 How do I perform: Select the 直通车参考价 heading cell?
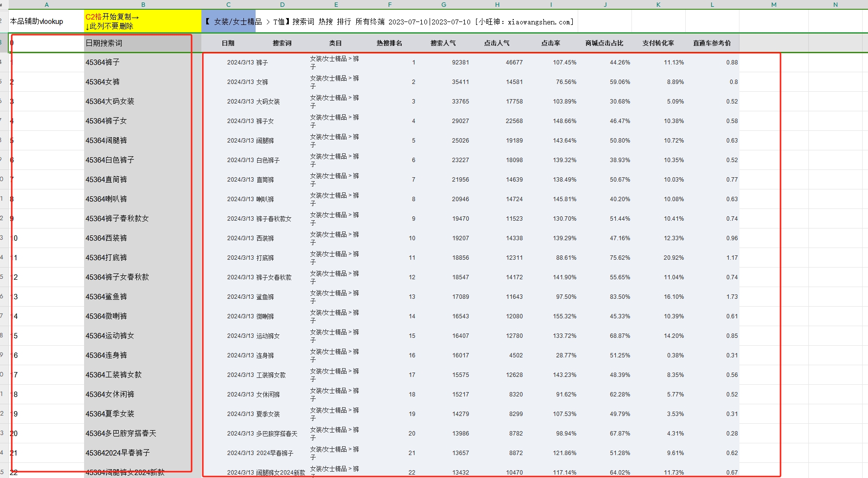(x=712, y=43)
